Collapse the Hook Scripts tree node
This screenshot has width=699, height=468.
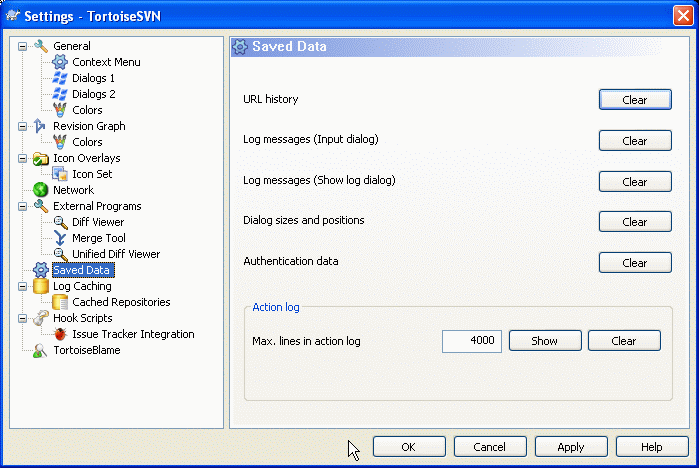tap(22, 318)
